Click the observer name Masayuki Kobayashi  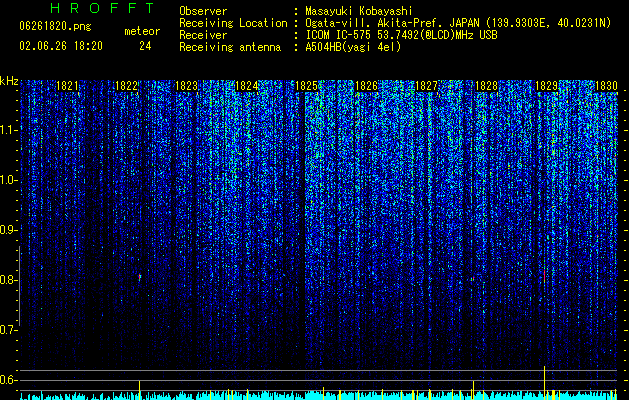[359, 11]
